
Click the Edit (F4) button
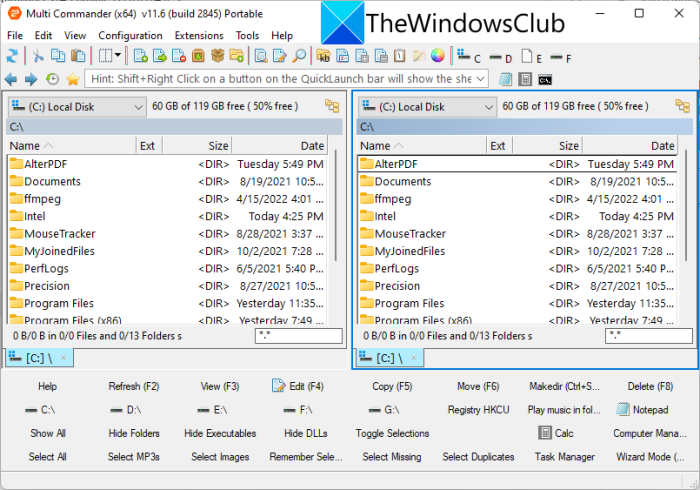(298, 386)
